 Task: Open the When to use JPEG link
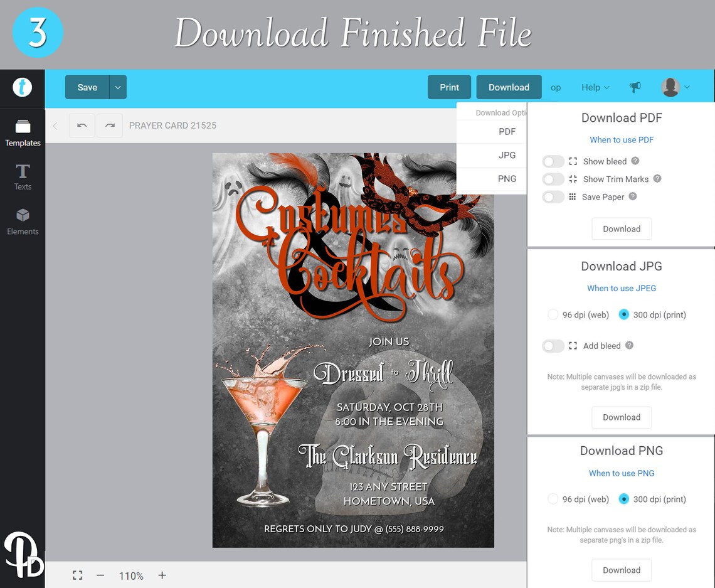[622, 288]
